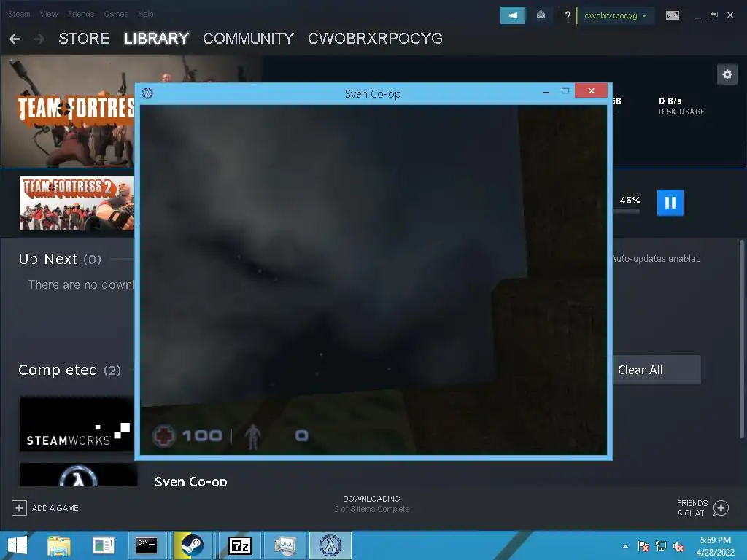Click inside the Sven Co-op game view

tap(373, 279)
